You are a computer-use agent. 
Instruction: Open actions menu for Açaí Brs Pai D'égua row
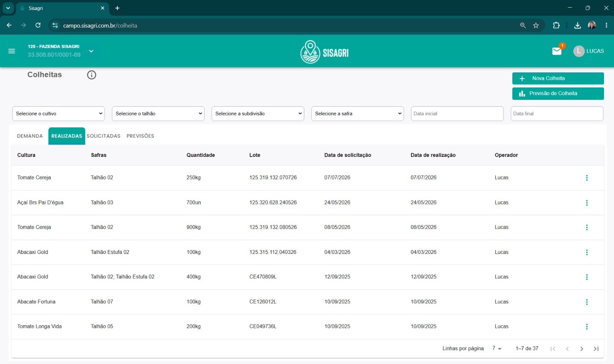click(x=587, y=203)
